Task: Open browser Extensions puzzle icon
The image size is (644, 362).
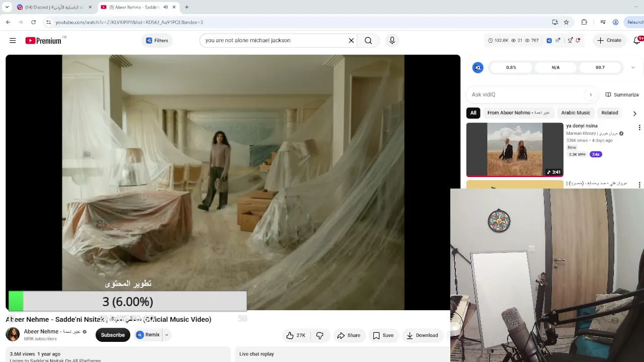Action: pos(584,22)
